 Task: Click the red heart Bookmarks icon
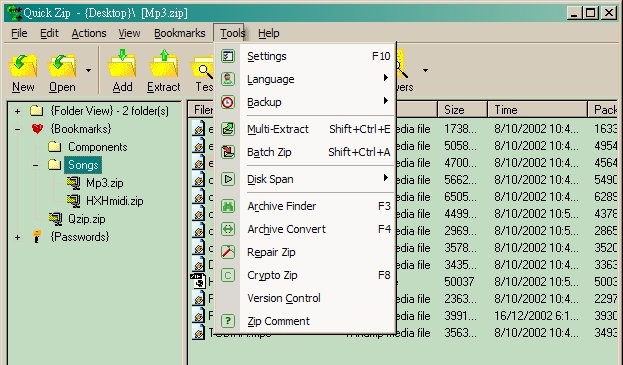[x=37, y=129]
